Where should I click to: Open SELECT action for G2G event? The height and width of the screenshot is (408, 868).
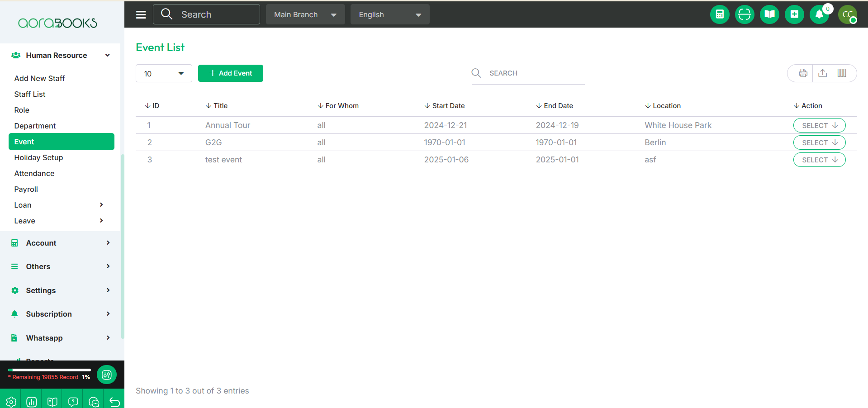pos(819,142)
